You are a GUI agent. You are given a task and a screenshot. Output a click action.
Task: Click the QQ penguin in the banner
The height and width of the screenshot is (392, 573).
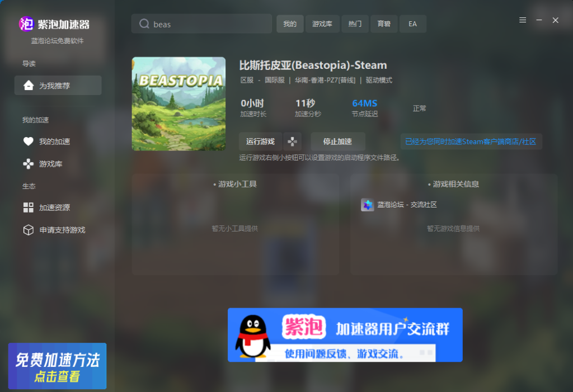point(253,336)
